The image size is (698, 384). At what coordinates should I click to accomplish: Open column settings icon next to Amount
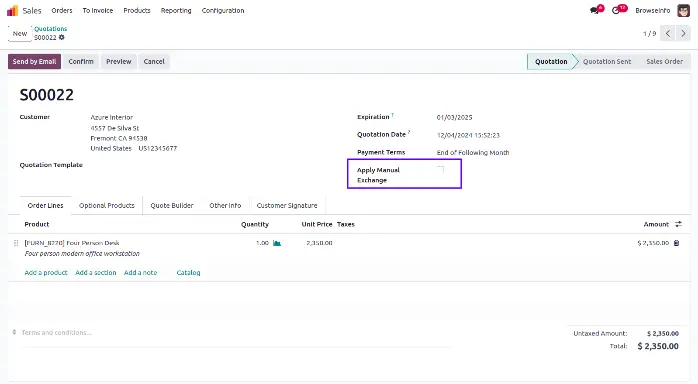[678, 224]
